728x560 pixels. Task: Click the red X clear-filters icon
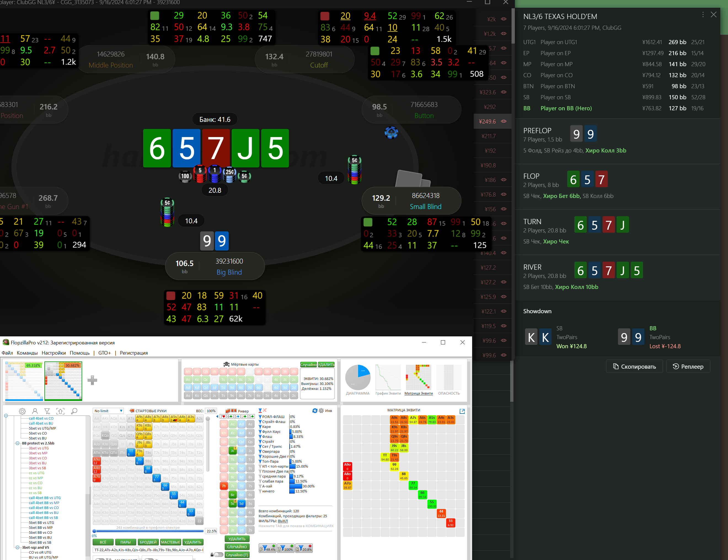coord(265,410)
